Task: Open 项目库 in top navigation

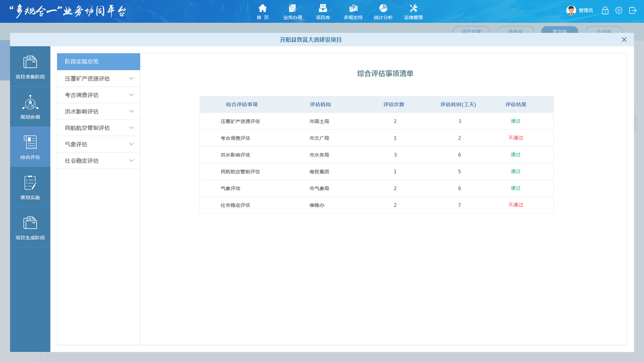Action: coord(323,12)
